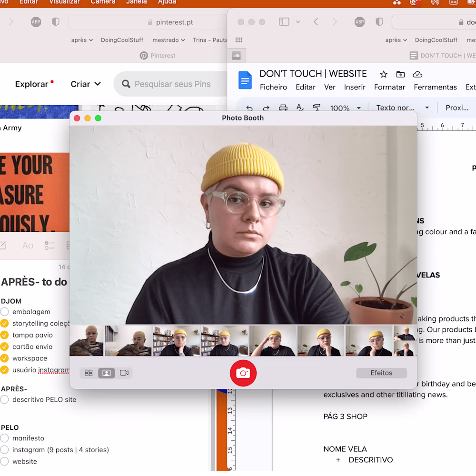Click spell check icon in Docs toolbar
The width and height of the screenshot is (476, 476).
[x=299, y=108]
